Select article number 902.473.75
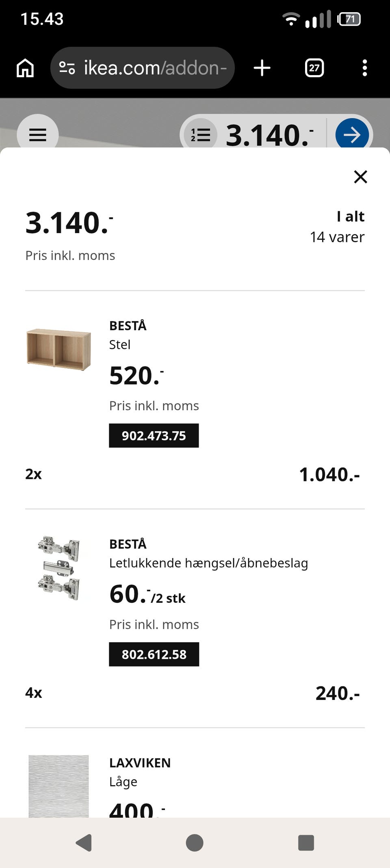Image resolution: width=390 pixels, height=868 pixels. (154, 436)
